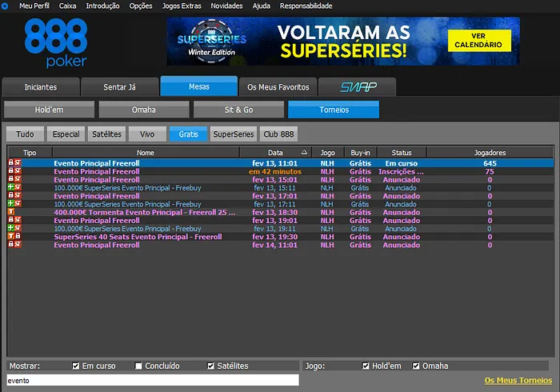This screenshot has width=560, height=392.
Task: Click the type icons on the fev 14, 11:01 row
Action: click(14, 245)
